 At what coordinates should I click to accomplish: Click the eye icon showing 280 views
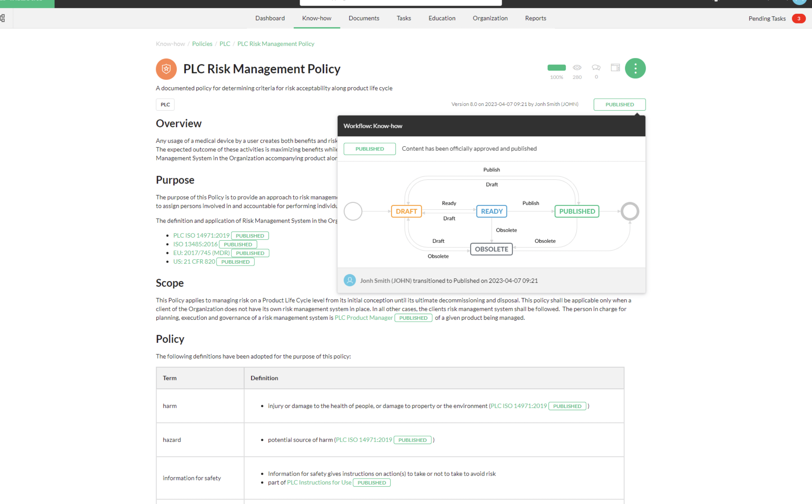tap(577, 67)
